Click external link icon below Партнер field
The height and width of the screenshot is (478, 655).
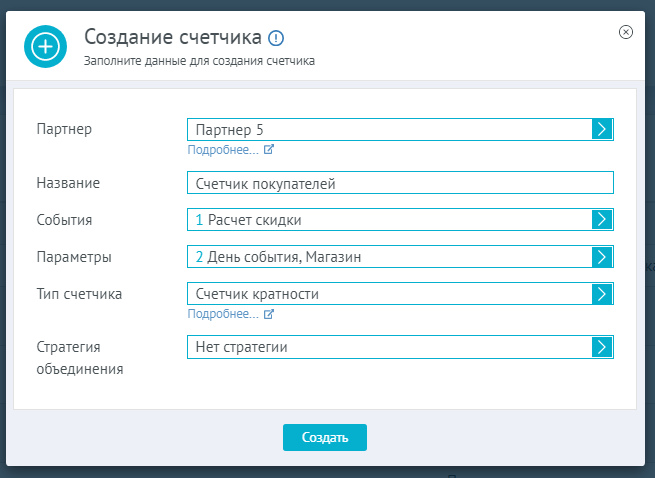pyautogui.click(x=269, y=149)
